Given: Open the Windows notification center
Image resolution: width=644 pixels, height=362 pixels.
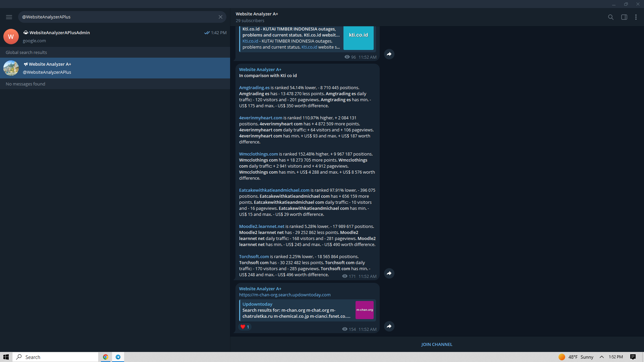Looking at the screenshot, I should pos(633,357).
